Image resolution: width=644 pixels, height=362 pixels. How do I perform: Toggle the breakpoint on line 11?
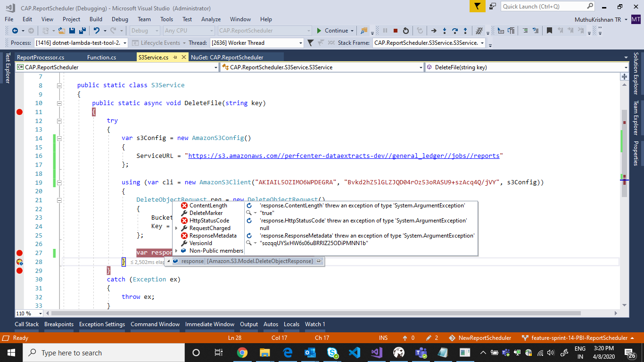coord(19,112)
